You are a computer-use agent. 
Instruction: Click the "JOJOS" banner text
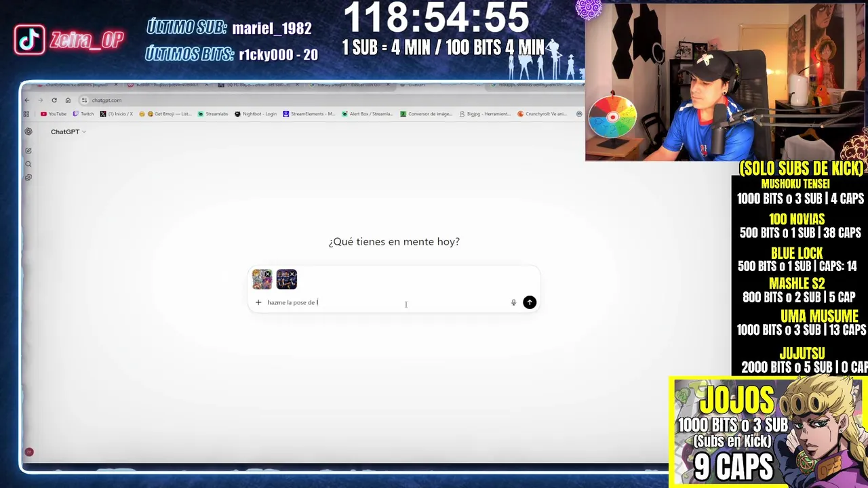736,401
